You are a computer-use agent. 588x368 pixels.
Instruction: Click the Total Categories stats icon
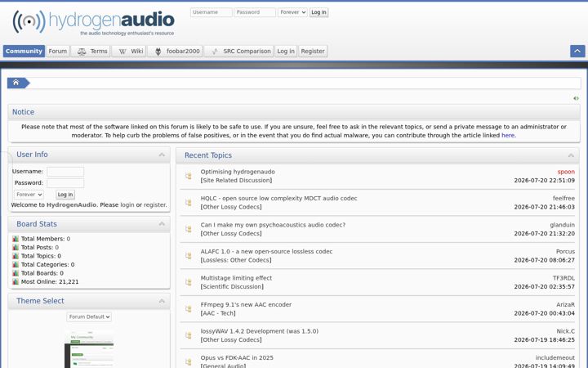coord(16,265)
